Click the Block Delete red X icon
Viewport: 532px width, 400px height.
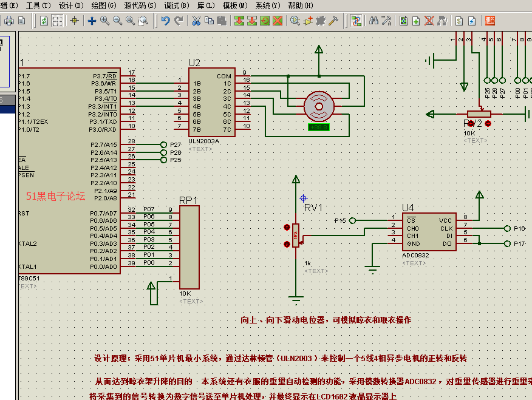click(x=278, y=21)
